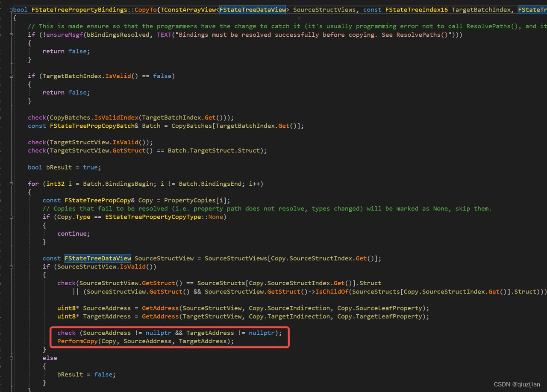The height and width of the screenshot is (392, 547).
Task: Select the FStateTreeDataView token near SourceStructView declaration
Action: [x=97, y=258]
